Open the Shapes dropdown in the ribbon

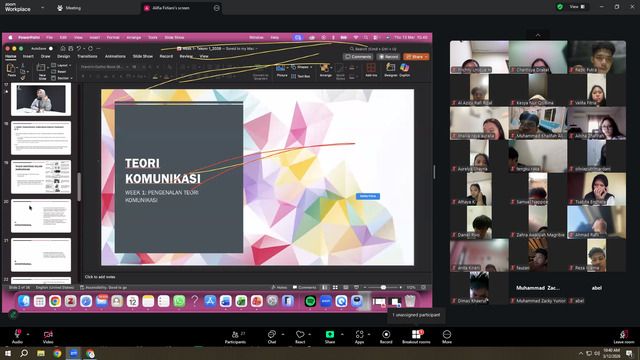tap(302, 67)
